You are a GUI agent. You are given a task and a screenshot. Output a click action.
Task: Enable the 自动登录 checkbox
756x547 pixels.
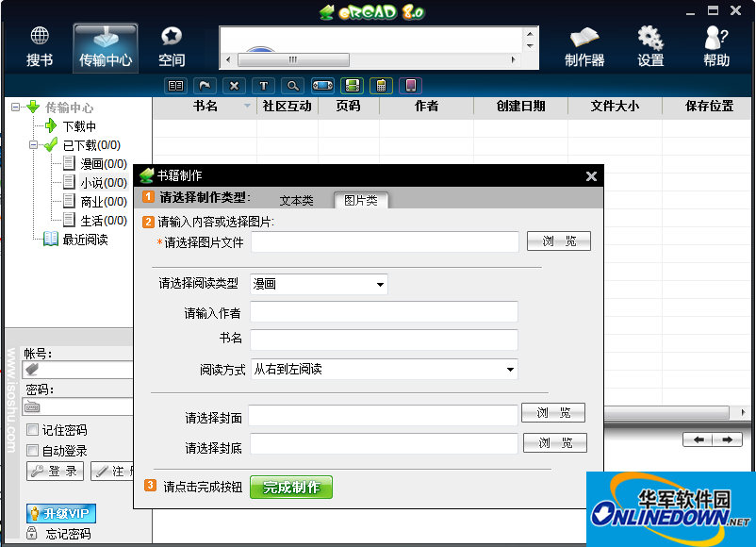[x=33, y=451]
